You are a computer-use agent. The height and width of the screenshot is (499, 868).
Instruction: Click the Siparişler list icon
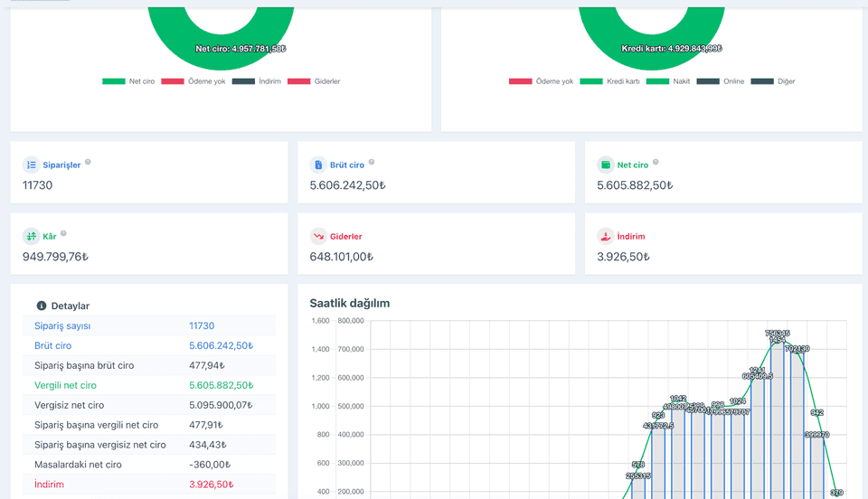point(31,165)
